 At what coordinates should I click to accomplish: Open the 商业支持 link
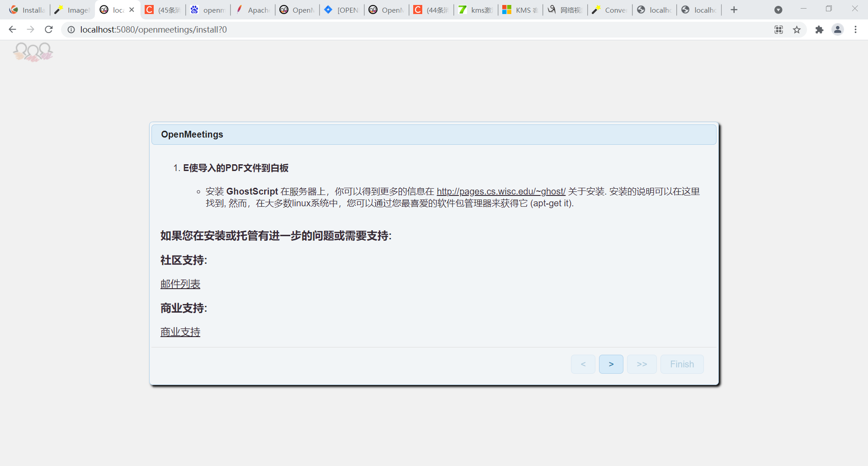tap(180, 332)
